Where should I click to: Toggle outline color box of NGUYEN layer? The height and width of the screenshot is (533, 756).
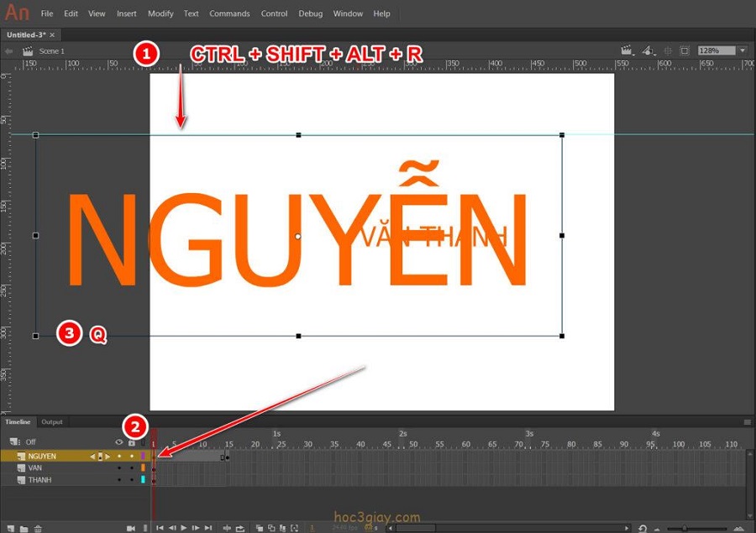click(143, 457)
